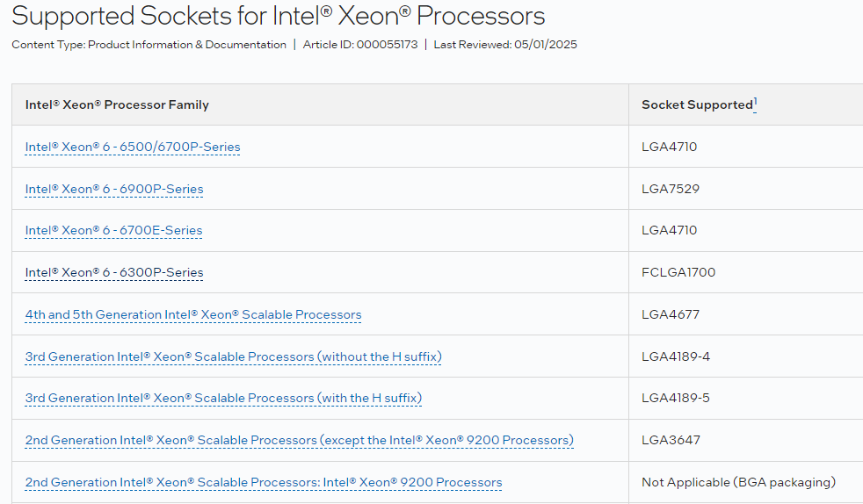863x504 pixels.
Task: Click the FCLGA1700 socket cell
Action: pos(678,272)
